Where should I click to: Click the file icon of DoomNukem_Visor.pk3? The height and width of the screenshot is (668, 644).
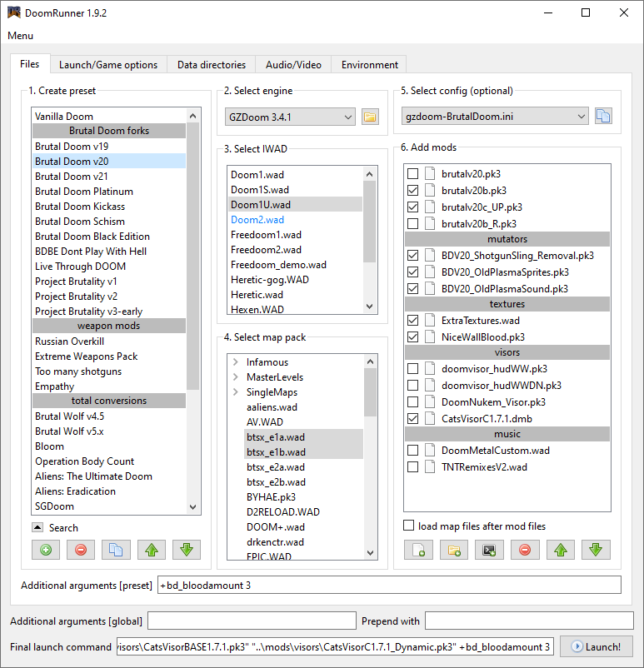pos(430,402)
